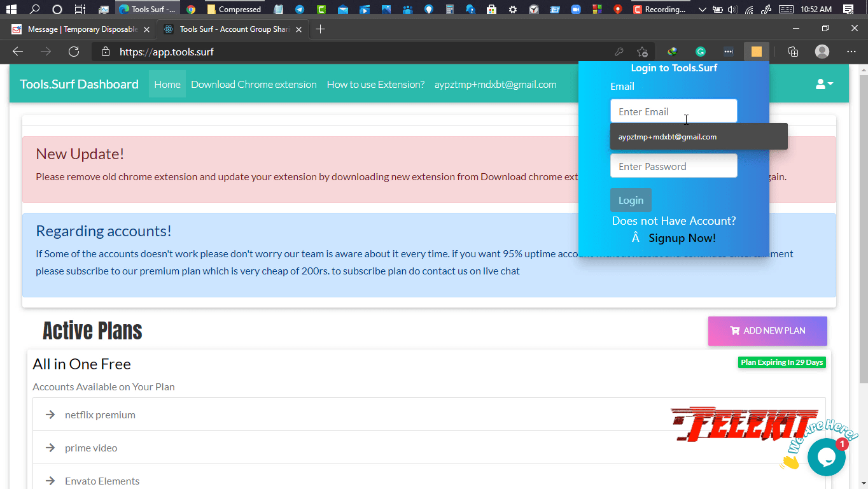Open the Windows Start menu
Image resolution: width=868 pixels, height=489 pixels.
tap(11, 9)
